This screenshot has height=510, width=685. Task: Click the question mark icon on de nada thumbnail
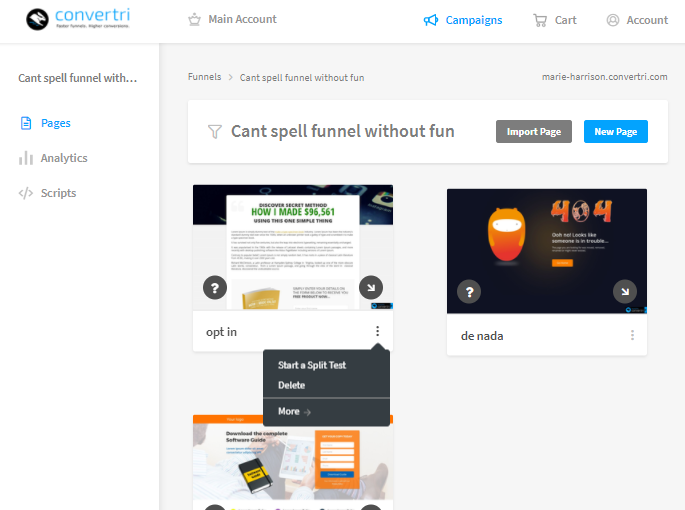point(469,292)
